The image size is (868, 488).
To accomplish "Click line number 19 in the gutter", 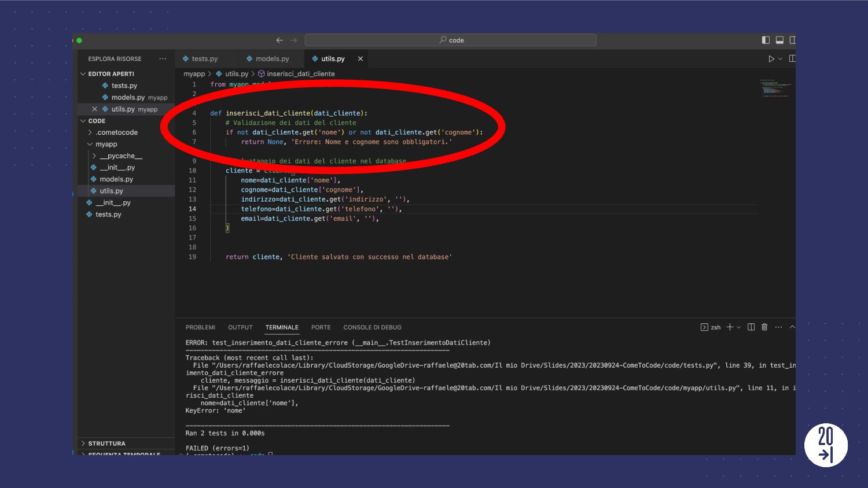I will click(192, 257).
